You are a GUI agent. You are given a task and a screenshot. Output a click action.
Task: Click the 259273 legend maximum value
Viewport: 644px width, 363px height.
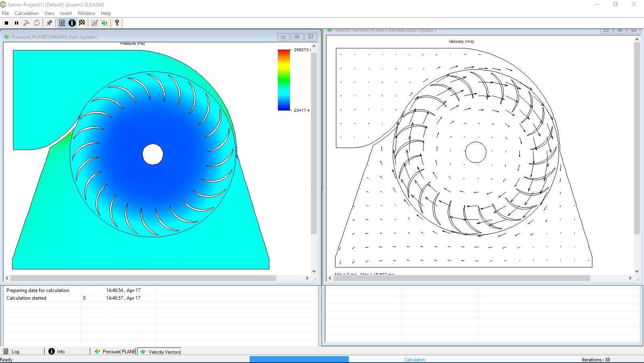pos(302,50)
